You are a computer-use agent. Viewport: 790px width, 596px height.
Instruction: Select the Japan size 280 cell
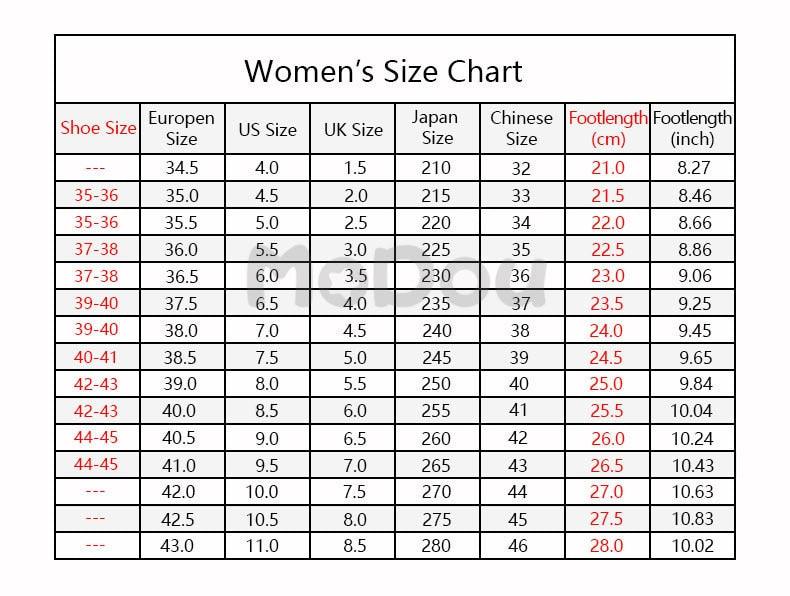pyautogui.click(x=437, y=546)
